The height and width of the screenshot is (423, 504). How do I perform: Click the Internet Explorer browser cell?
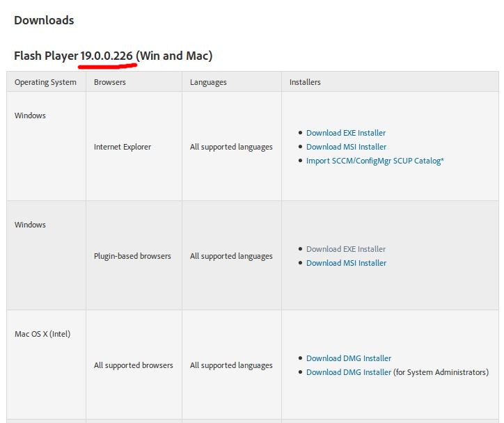(122, 147)
